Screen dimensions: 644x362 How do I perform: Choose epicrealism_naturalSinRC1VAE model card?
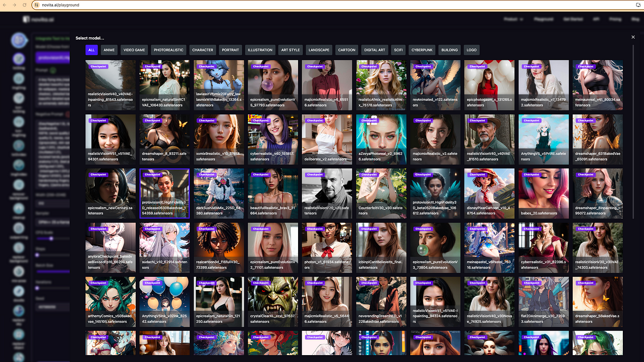165,85
